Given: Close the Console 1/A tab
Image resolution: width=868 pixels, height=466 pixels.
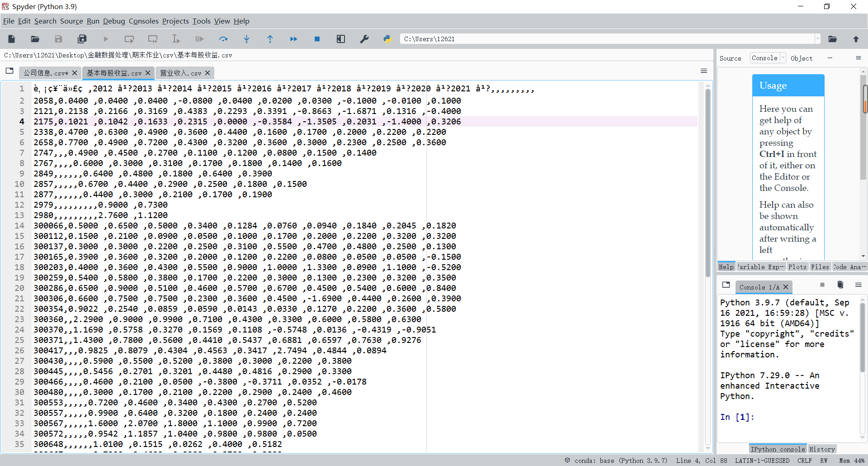Looking at the screenshot, I should pos(786,287).
